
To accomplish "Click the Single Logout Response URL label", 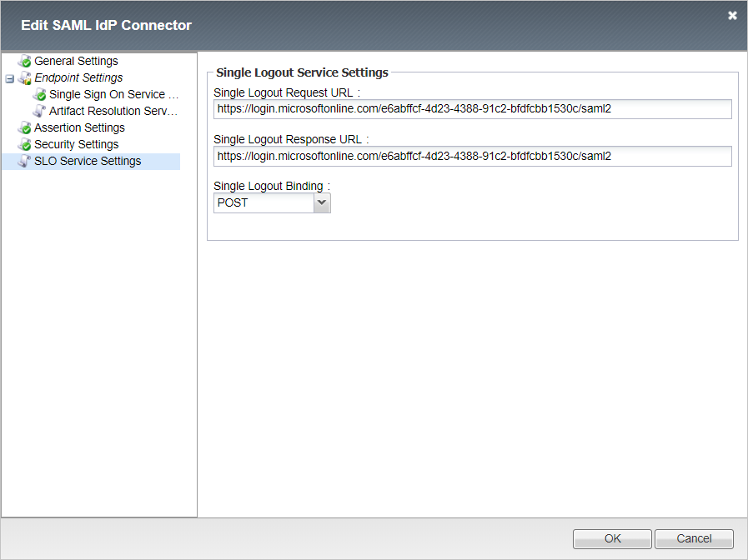I will click(x=291, y=139).
